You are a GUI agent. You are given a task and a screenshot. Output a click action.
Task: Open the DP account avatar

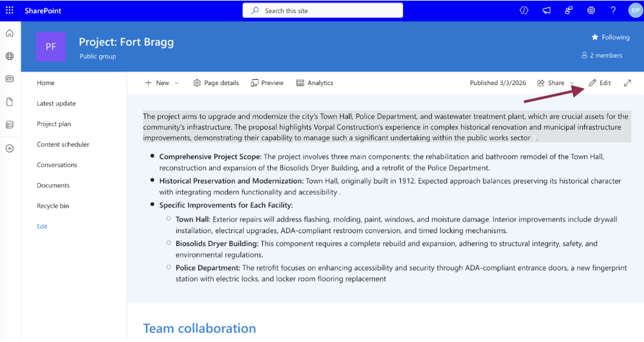tap(635, 11)
